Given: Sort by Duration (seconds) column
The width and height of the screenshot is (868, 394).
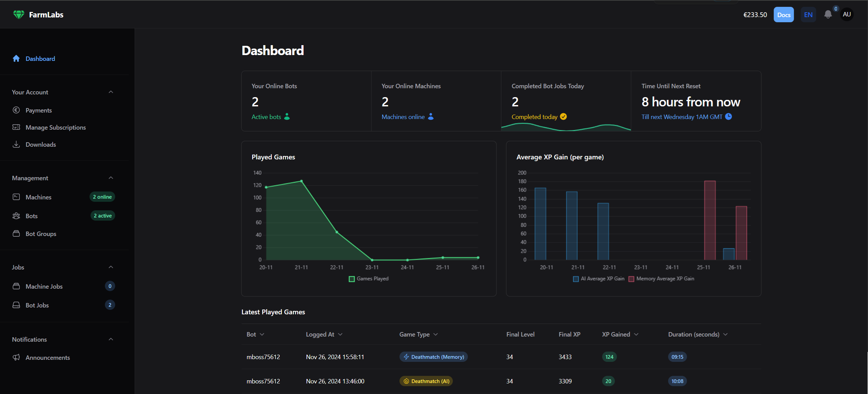Looking at the screenshot, I should point(698,334).
